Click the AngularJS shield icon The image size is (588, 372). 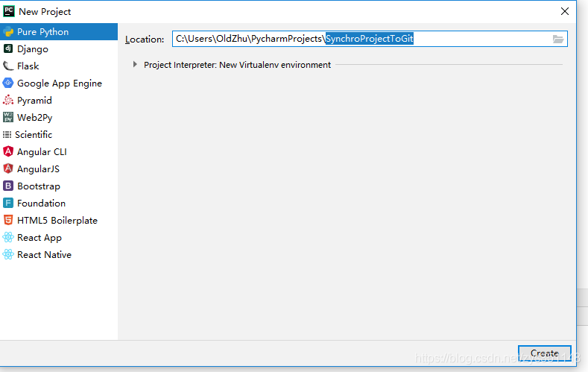(x=8, y=168)
